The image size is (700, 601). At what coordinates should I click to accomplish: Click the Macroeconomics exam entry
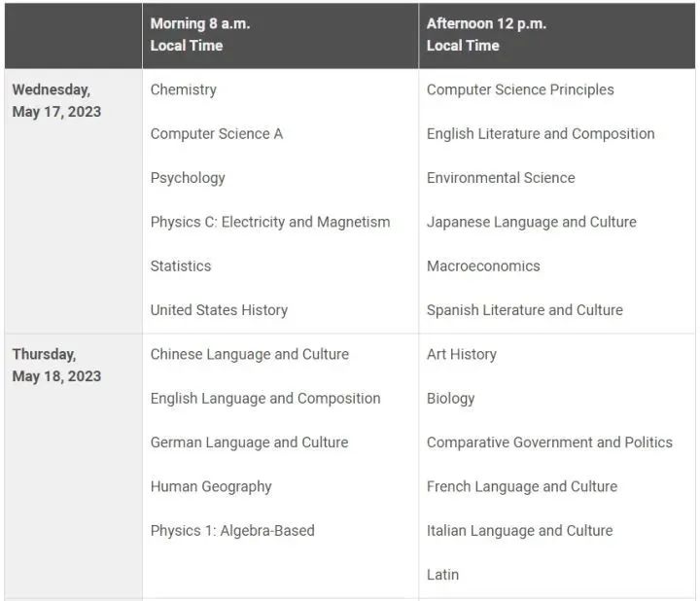[483, 265]
